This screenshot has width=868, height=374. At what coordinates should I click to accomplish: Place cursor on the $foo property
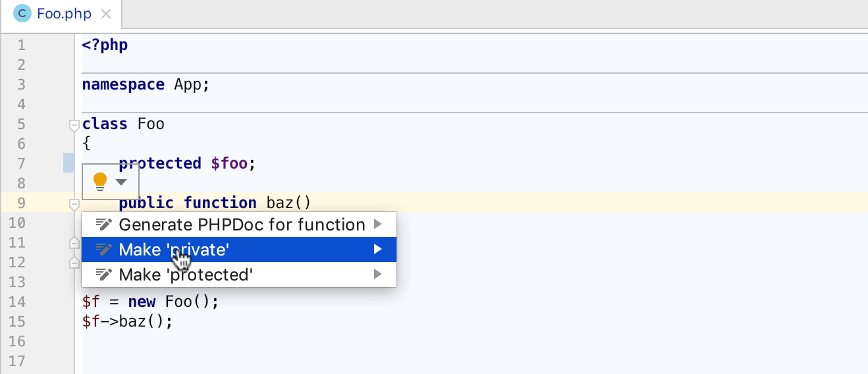pos(229,163)
